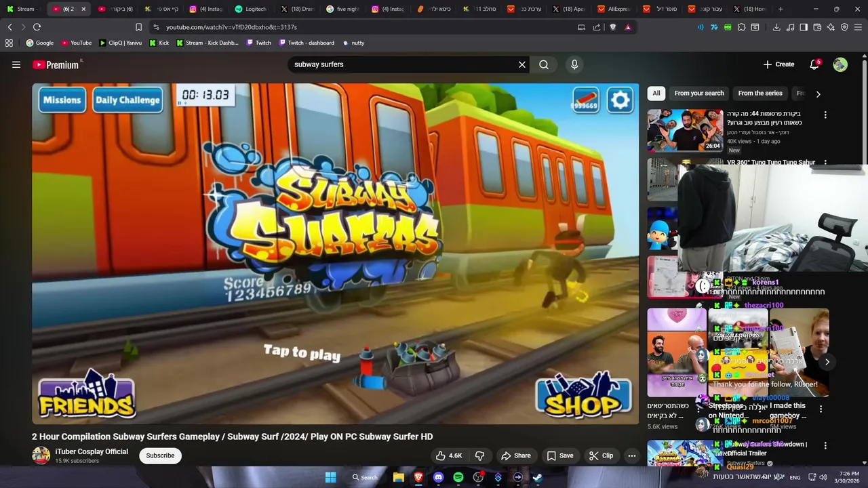Open the Brave Wallet icon
This screenshot has width=868, height=488.
click(817, 27)
